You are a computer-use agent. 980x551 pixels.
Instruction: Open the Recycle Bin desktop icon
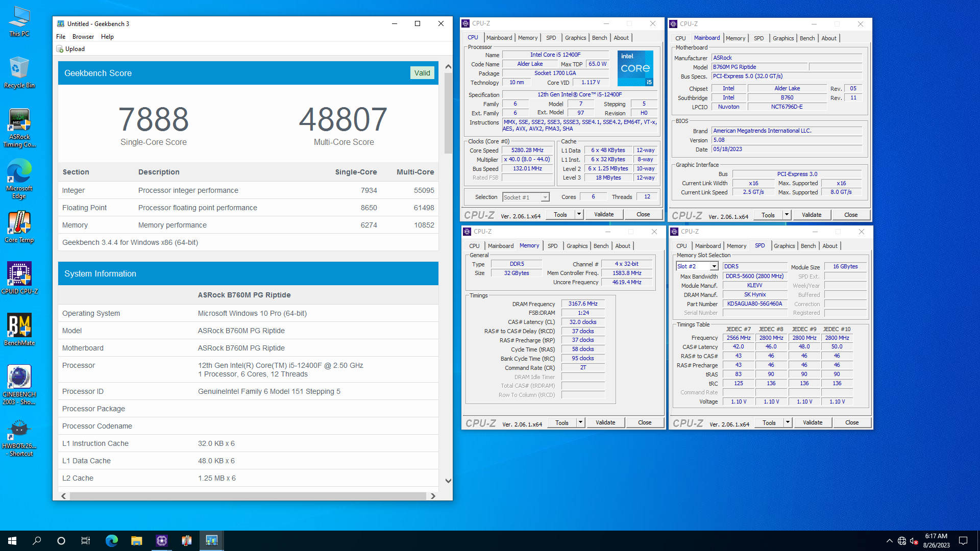click(19, 72)
